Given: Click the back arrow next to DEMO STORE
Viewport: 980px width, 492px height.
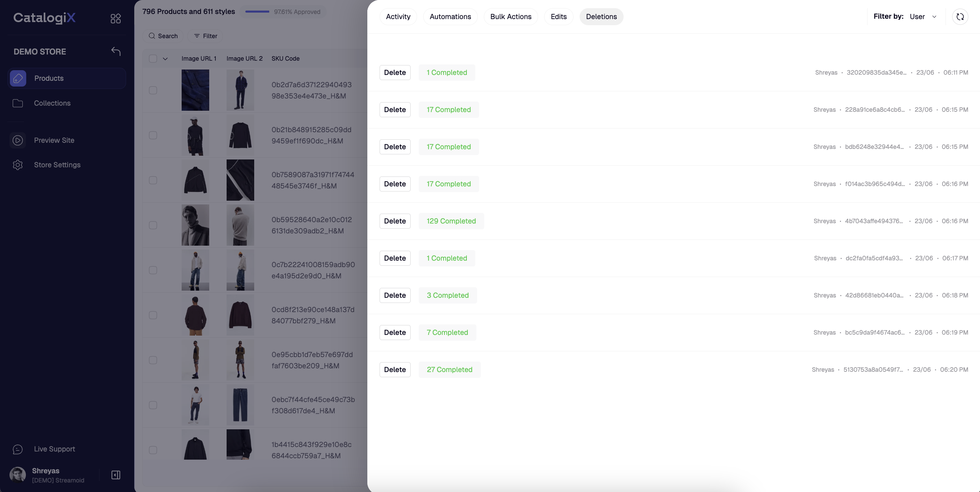Looking at the screenshot, I should 116,51.
